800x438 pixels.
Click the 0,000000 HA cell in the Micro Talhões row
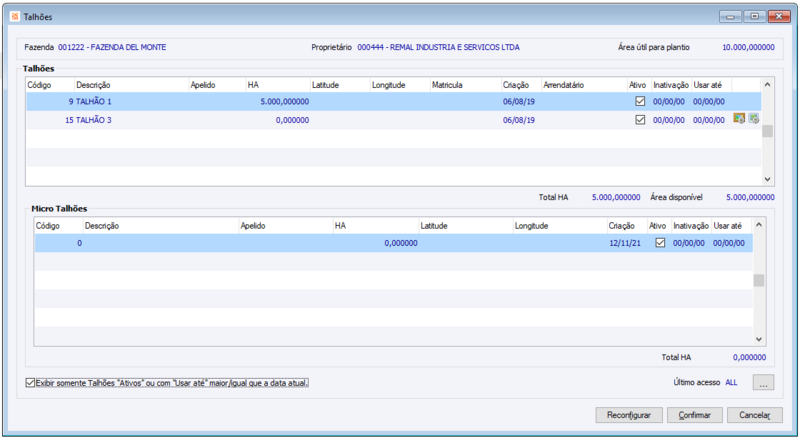click(401, 243)
